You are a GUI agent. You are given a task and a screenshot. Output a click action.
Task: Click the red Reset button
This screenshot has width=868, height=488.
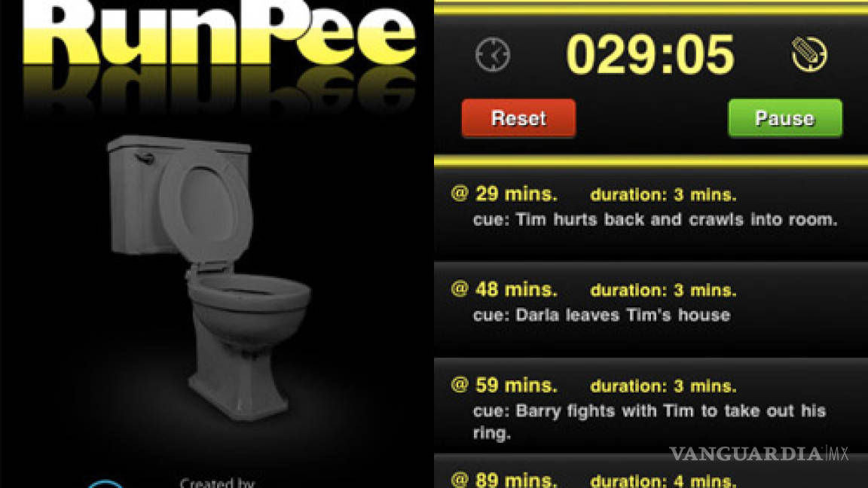coord(518,117)
